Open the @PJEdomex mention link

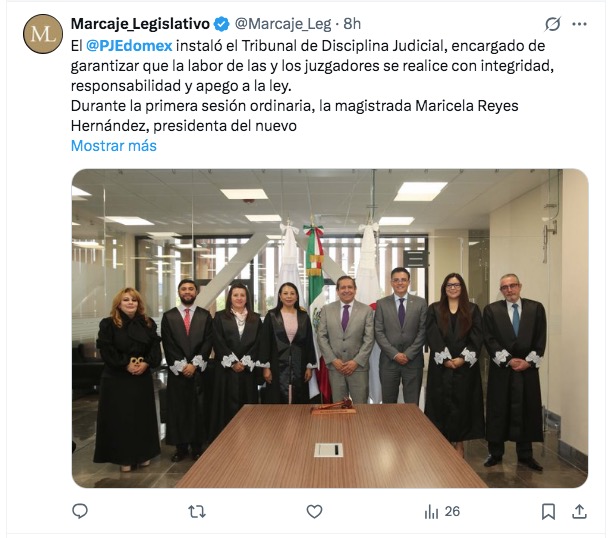click(129, 46)
